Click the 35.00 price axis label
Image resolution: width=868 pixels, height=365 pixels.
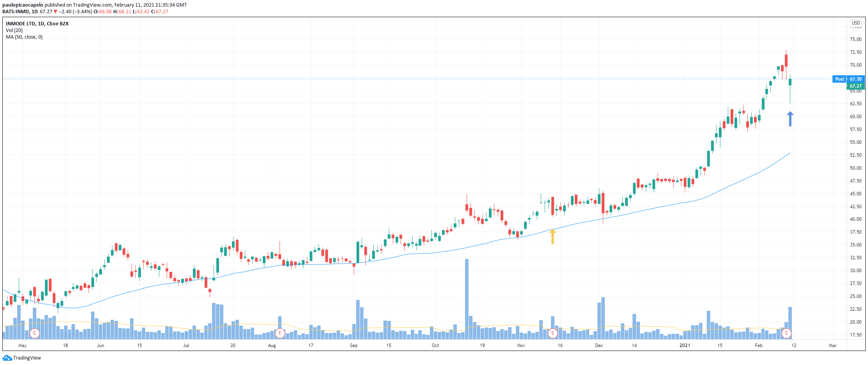pos(856,245)
